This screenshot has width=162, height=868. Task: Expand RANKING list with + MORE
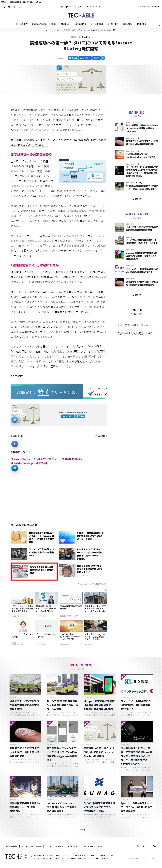[x=137, y=199]
